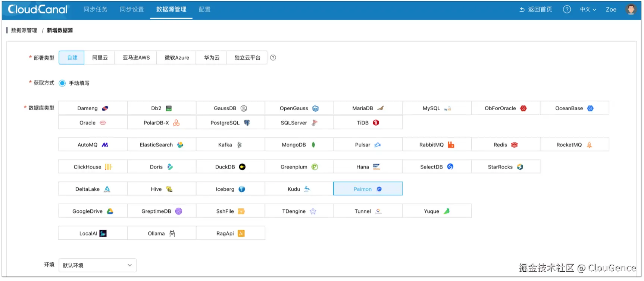
Task: Choose the Kudu tile
Action: pos(299,189)
